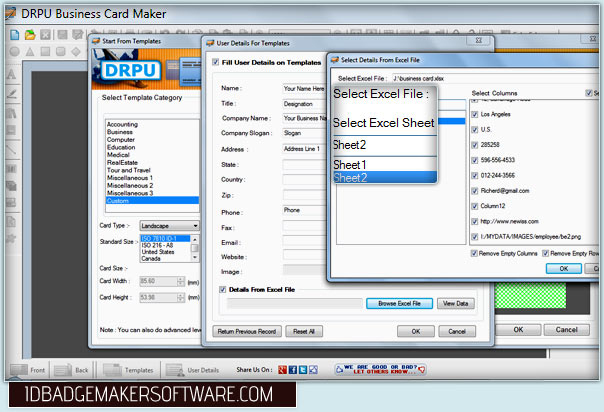Switch to the Front card side
604x412 pixels.
coord(28,370)
